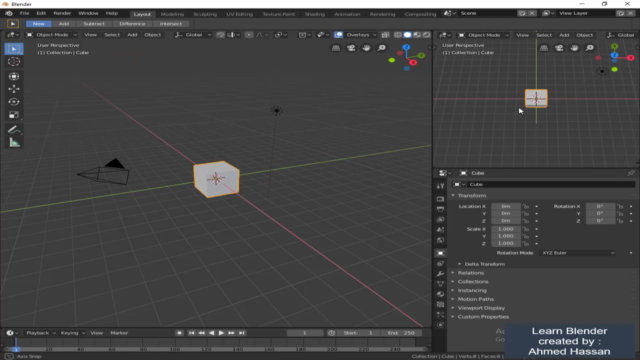Viewport: 640px width, 360px height.
Task: Open Rotation Mode XYZ Euler dropdown
Action: tap(578, 253)
